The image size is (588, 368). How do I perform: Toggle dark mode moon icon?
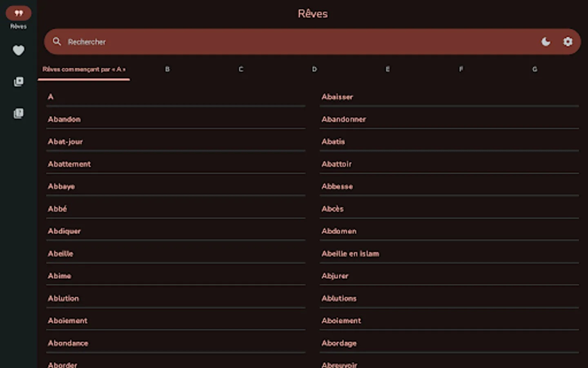pos(546,41)
